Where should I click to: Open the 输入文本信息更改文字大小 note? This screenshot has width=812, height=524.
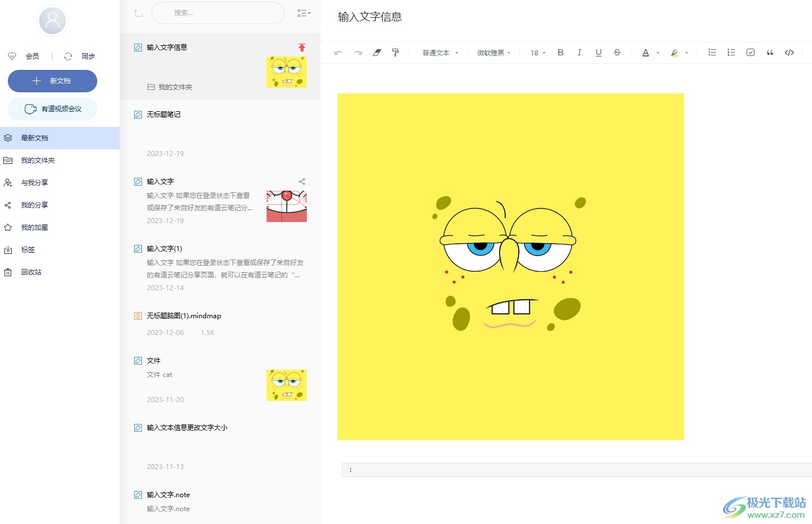click(x=220, y=447)
